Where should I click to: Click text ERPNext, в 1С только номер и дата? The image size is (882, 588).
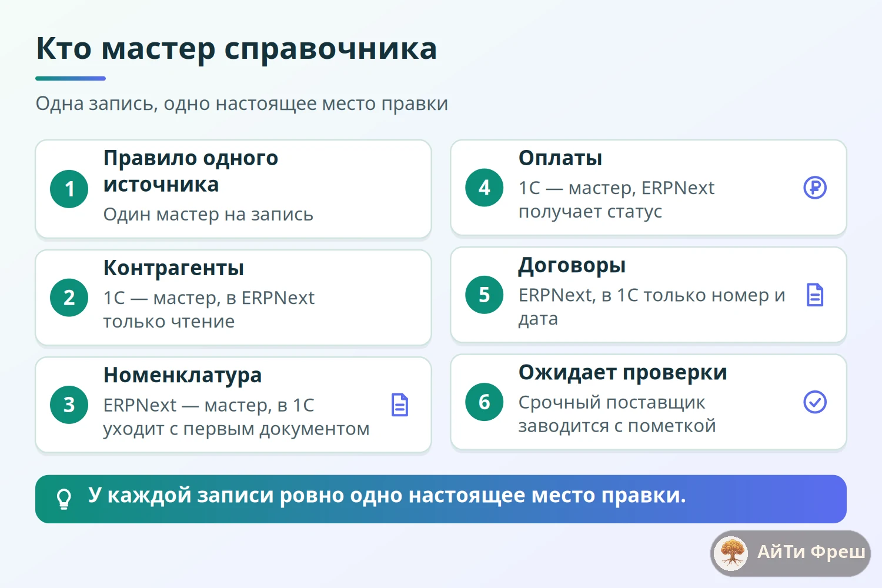652,307
